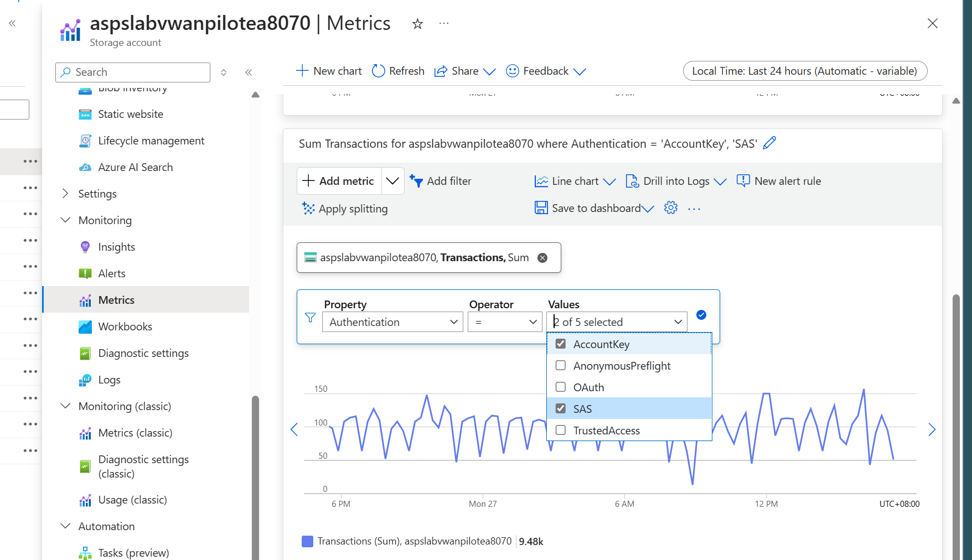Pan chart backward with left arrow

[x=294, y=429]
